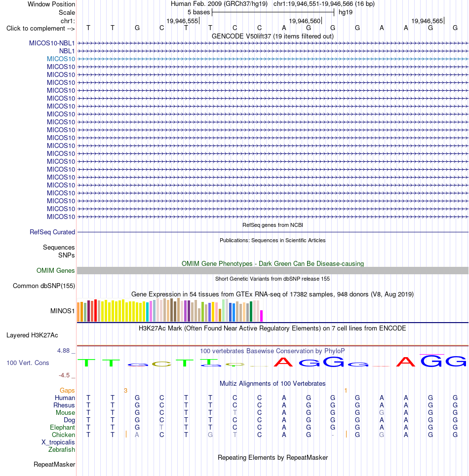
Task: Select the Chicken species row label
Action: coord(63,435)
